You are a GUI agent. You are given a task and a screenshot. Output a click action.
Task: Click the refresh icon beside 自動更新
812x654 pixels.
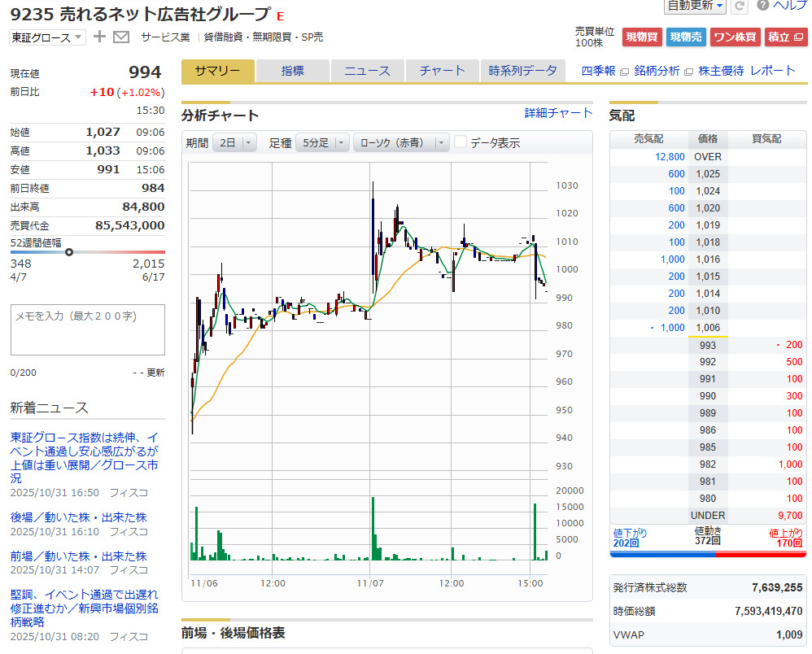click(740, 6)
